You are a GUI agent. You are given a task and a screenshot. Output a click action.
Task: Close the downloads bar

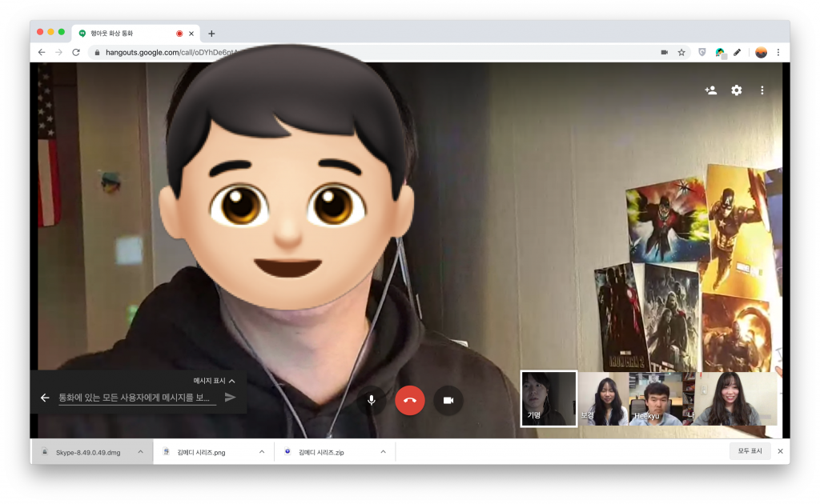(x=780, y=451)
